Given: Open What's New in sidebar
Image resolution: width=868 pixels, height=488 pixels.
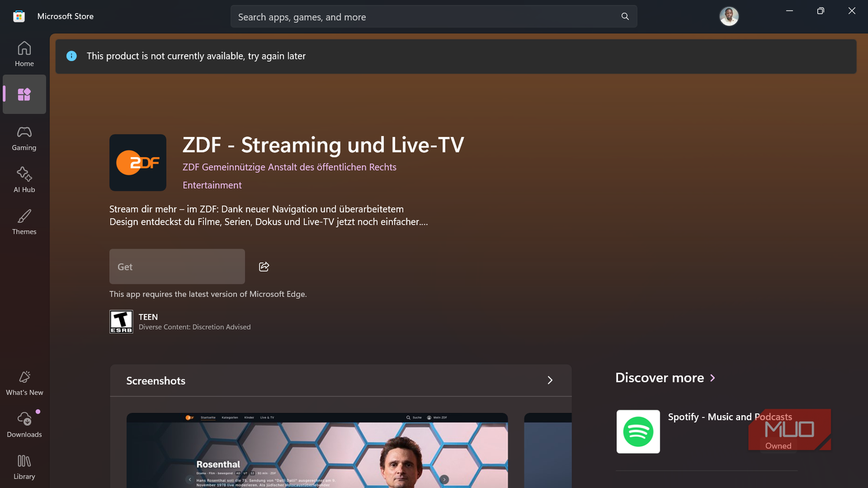Looking at the screenshot, I should point(24,383).
